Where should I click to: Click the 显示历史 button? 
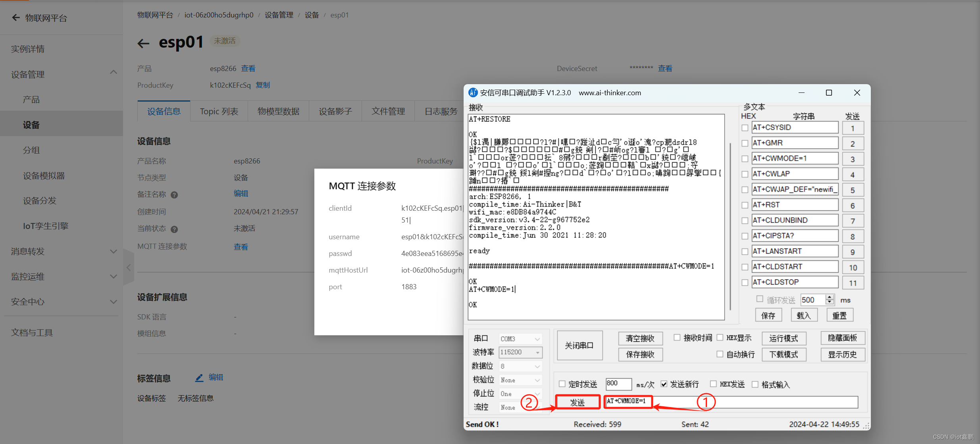(843, 354)
